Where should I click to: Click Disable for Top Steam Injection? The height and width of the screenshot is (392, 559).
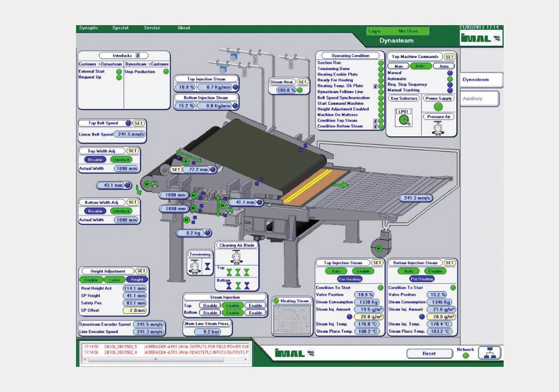pos(210,305)
